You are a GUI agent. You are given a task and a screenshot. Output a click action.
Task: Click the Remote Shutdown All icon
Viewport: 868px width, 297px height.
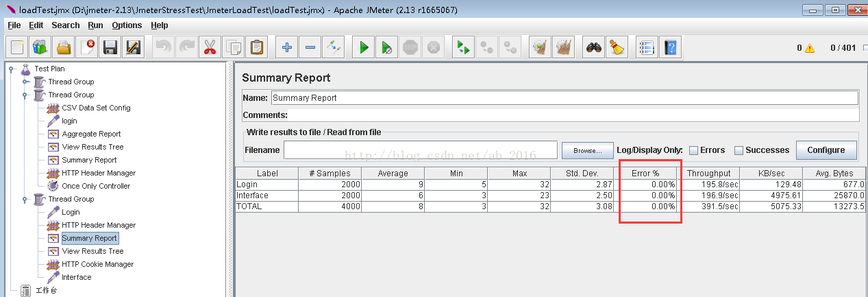pos(510,47)
